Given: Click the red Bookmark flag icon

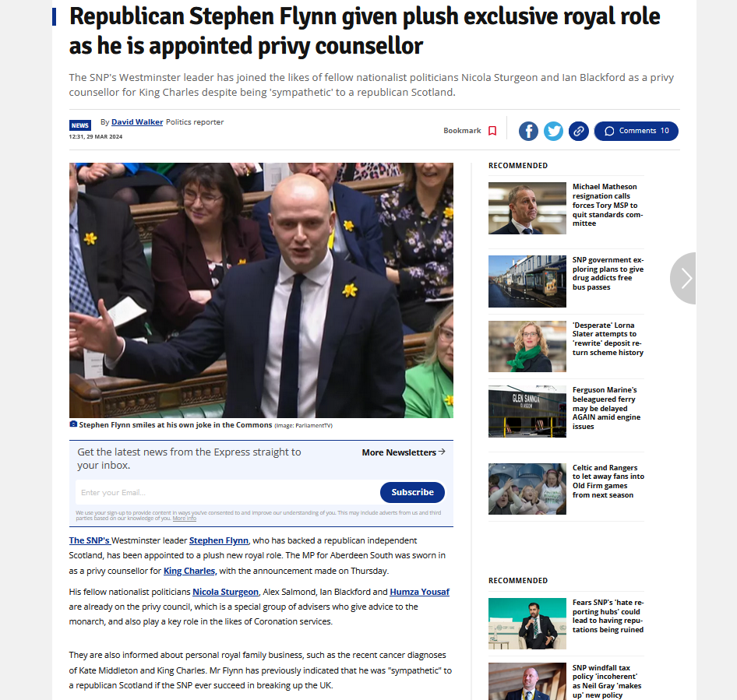Looking at the screenshot, I should pyautogui.click(x=492, y=131).
